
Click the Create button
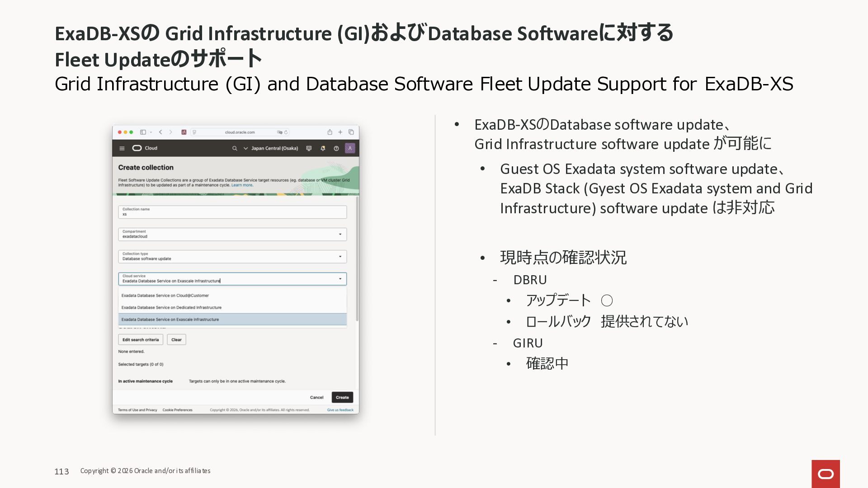(x=342, y=397)
